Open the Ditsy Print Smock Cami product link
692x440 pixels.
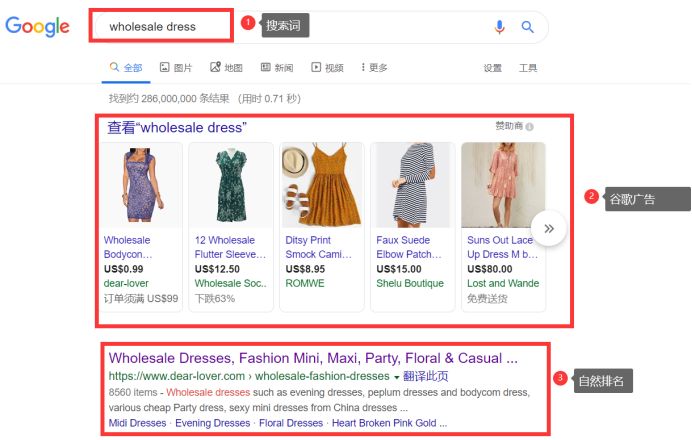tap(318, 247)
